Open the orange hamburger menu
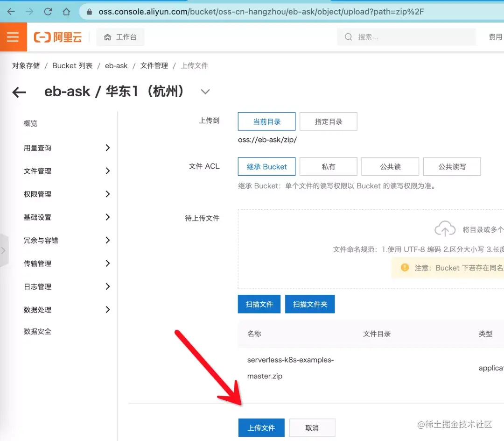Image resolution: width=504 pixels, height=441 pixels. [13, 37]
